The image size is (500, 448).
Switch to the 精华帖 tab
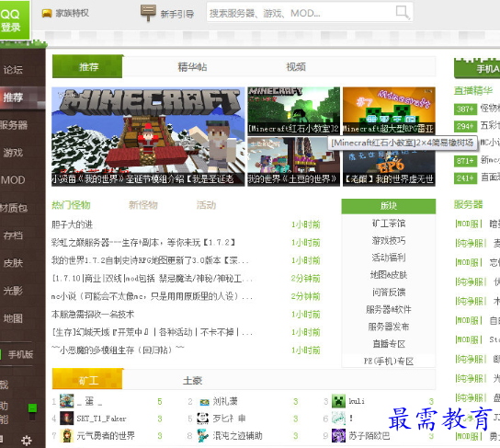coord(192,66)
